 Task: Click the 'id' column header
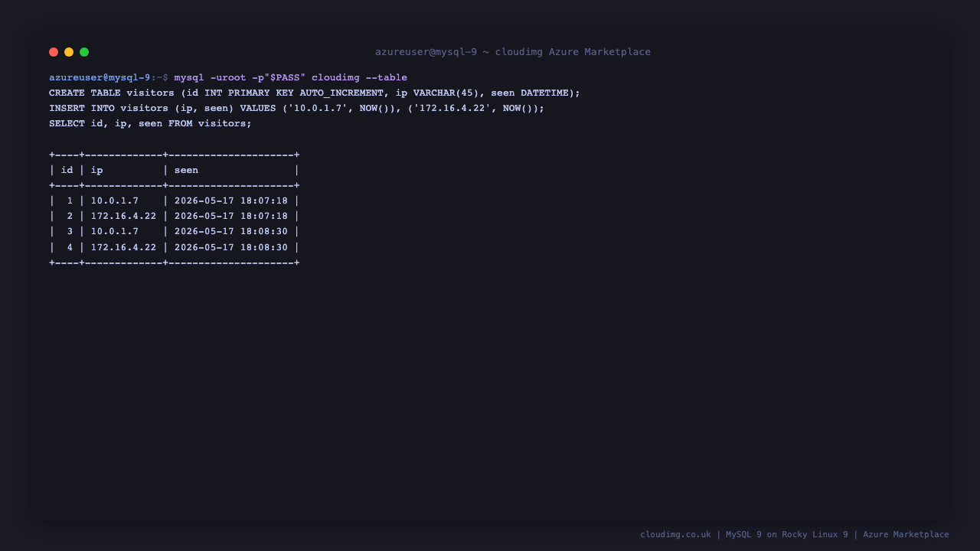tap(67, 171)
